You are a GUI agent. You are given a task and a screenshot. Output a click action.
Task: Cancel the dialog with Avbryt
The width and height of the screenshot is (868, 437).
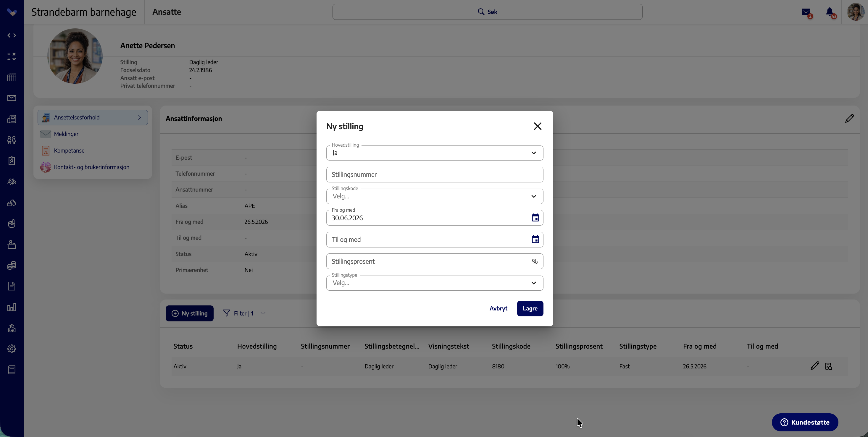point(498,308)
